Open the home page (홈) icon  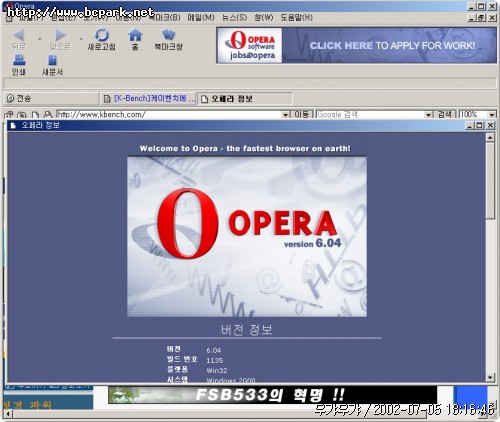click(x=135, y=39)
